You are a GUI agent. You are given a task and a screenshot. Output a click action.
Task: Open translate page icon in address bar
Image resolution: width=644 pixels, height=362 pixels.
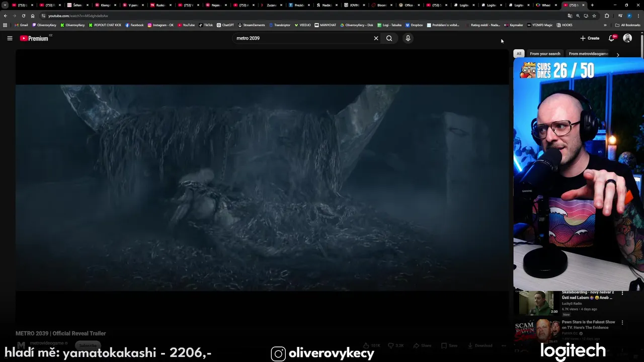coord(570,16)
